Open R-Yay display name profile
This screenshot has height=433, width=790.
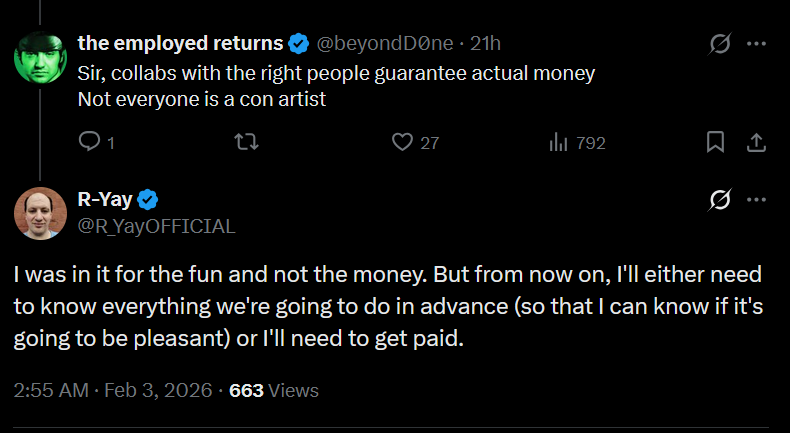click(104, 199)
